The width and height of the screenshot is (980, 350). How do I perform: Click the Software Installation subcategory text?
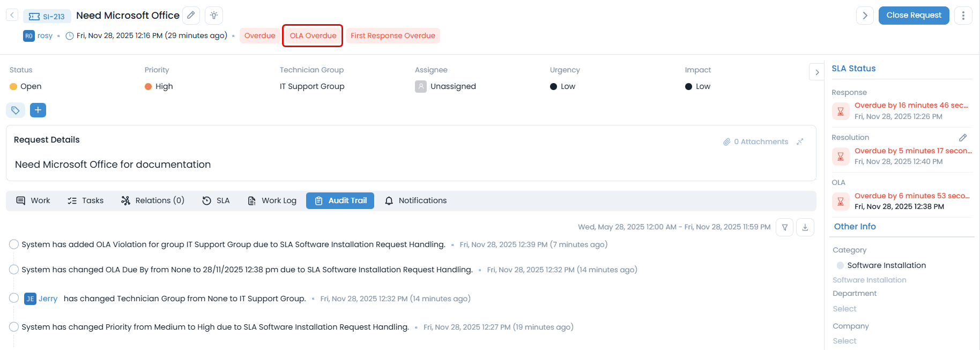pos(870,280)
